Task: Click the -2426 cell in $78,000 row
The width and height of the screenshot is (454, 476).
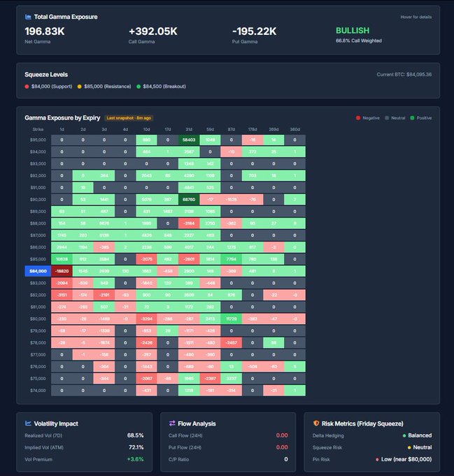Action: pyautogui.click(x=146, y=343)
